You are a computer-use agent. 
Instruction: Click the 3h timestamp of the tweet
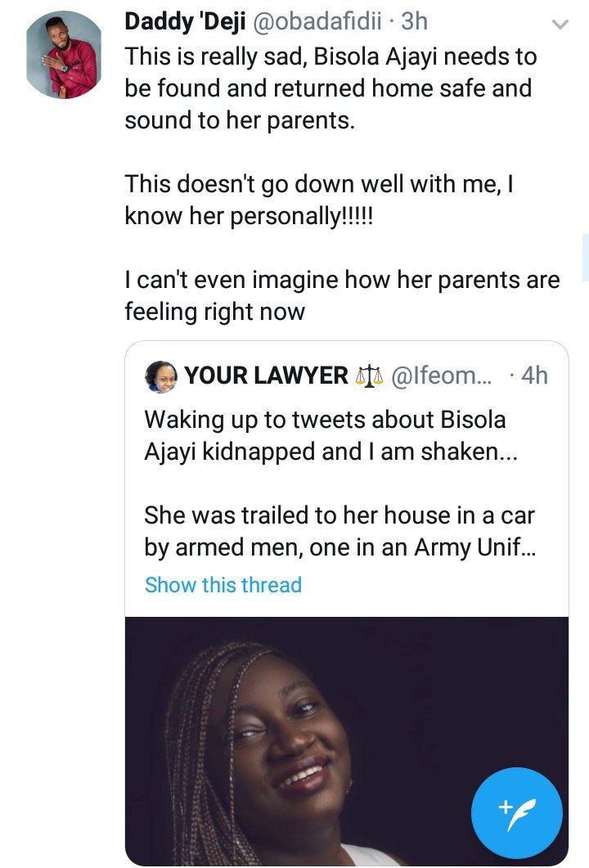414,21
